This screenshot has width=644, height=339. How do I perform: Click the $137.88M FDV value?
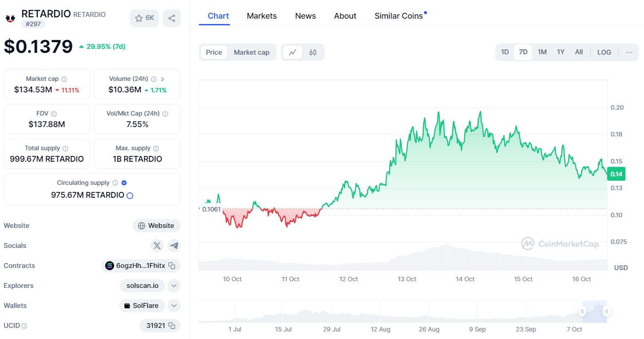coord(47,124)
